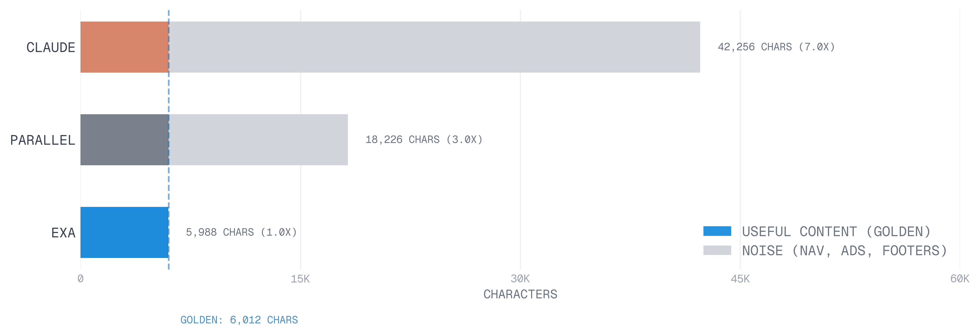
Task: Click the 45K axis tick label
Action: [740, 279]
